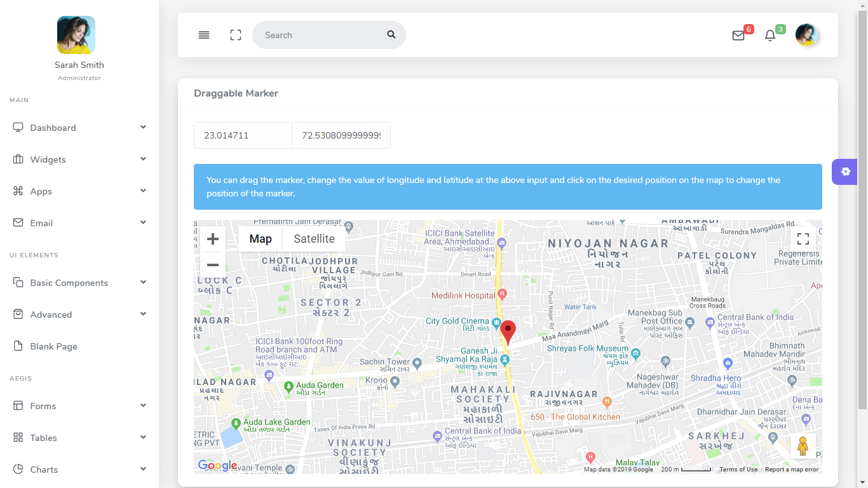Click Report a map error link
Viewport: 868px width, 488px height.
792,470
